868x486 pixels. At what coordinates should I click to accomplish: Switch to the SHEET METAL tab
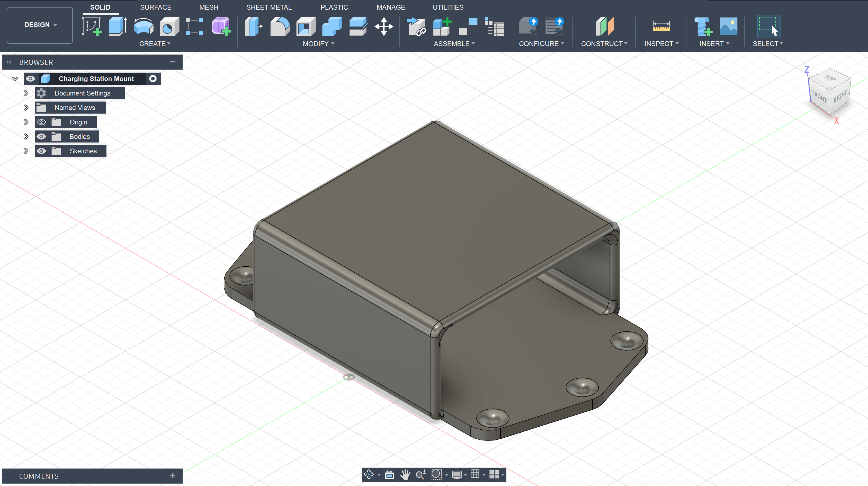pos(269,8)
